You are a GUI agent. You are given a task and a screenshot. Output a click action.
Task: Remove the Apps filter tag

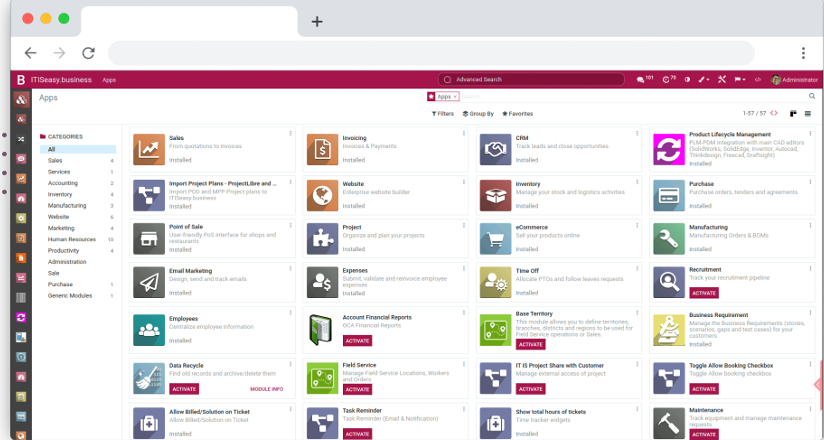(x=456, y=97)
